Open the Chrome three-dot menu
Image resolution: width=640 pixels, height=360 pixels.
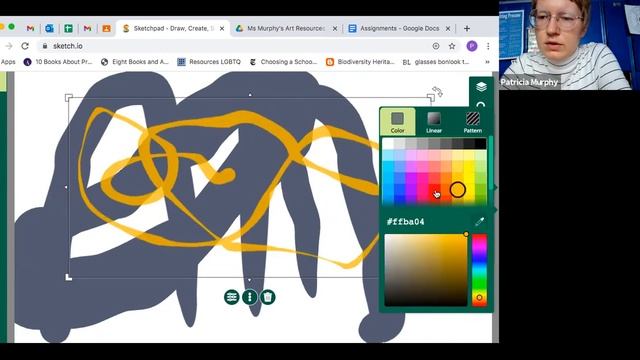[488, 46]
